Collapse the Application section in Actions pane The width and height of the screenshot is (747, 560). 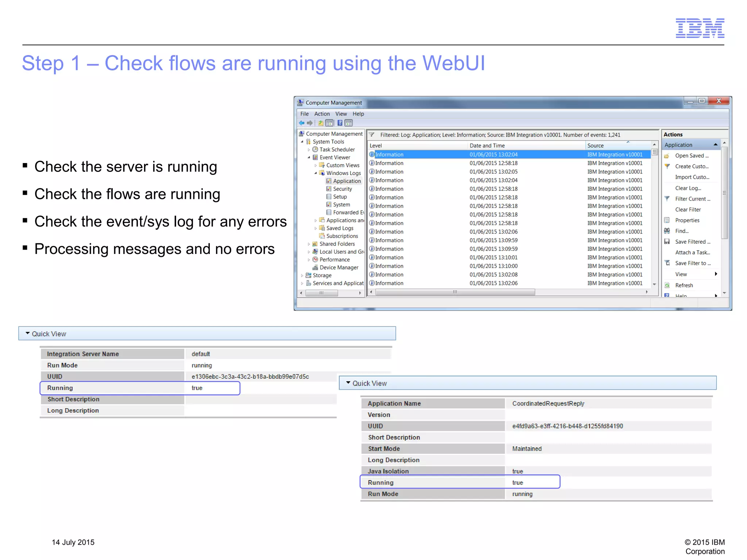coord(716,145)
